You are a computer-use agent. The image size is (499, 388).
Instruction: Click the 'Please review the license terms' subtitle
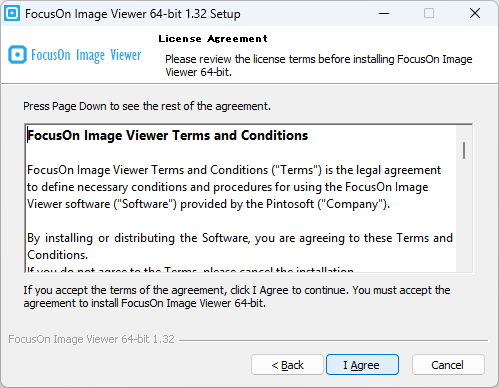319,66
